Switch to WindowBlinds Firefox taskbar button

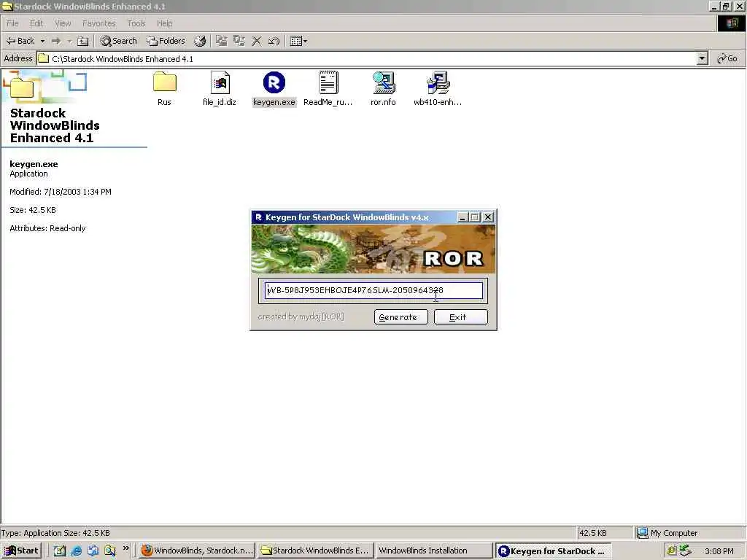click(x=198, y=551)
